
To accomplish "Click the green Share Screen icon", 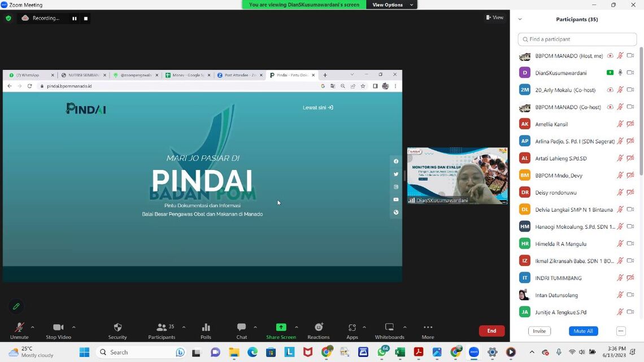I will [281, 328].
